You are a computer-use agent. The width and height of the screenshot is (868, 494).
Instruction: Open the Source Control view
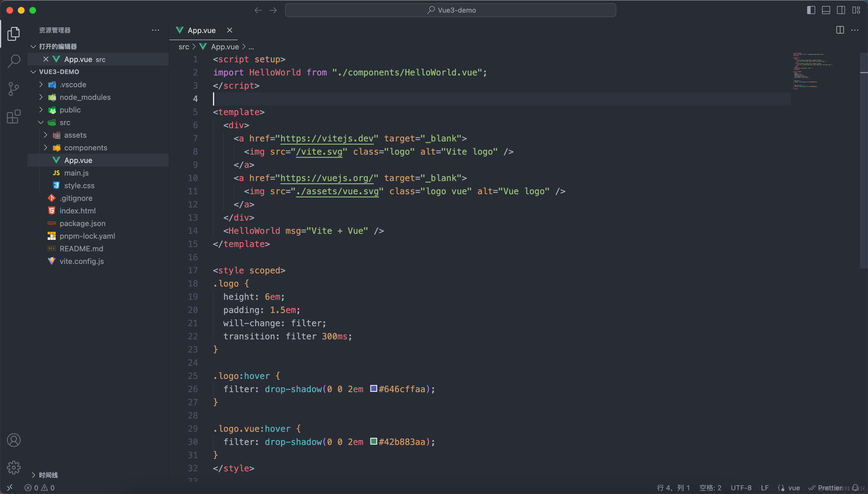click(13, 89)
